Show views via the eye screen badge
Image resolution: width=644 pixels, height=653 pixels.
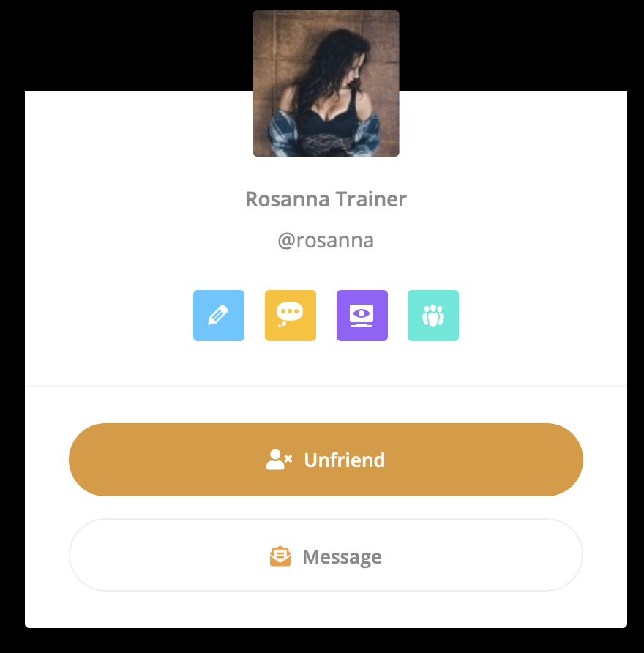(362, 316)
